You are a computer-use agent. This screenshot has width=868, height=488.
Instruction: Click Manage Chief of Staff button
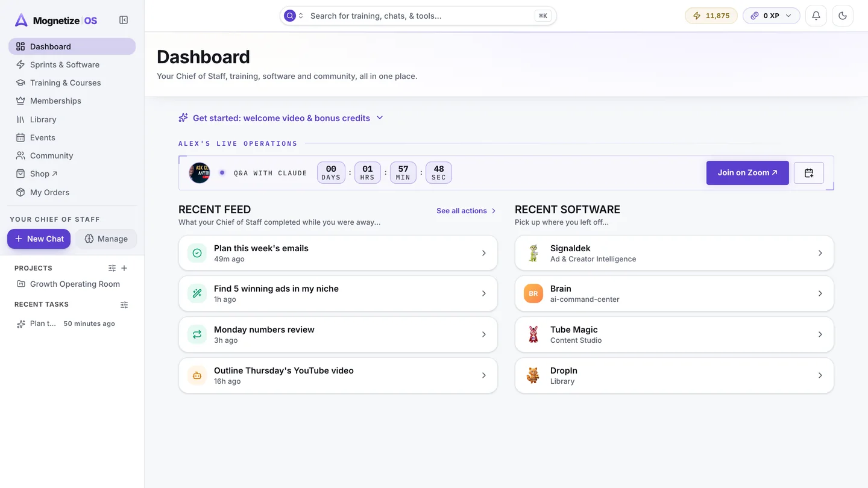(106, 239)
